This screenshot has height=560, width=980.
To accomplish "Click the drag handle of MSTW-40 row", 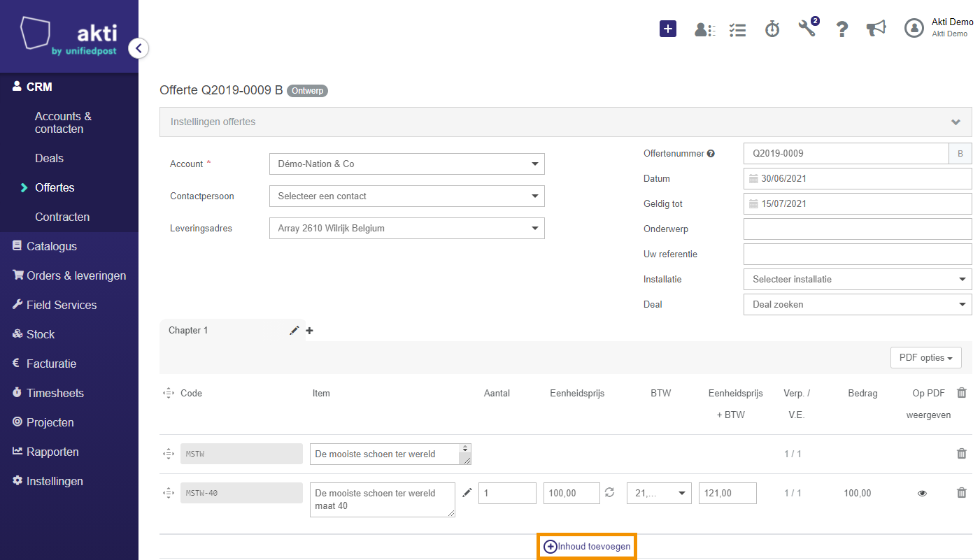I will pyautogui.click(x=168, y=493).
